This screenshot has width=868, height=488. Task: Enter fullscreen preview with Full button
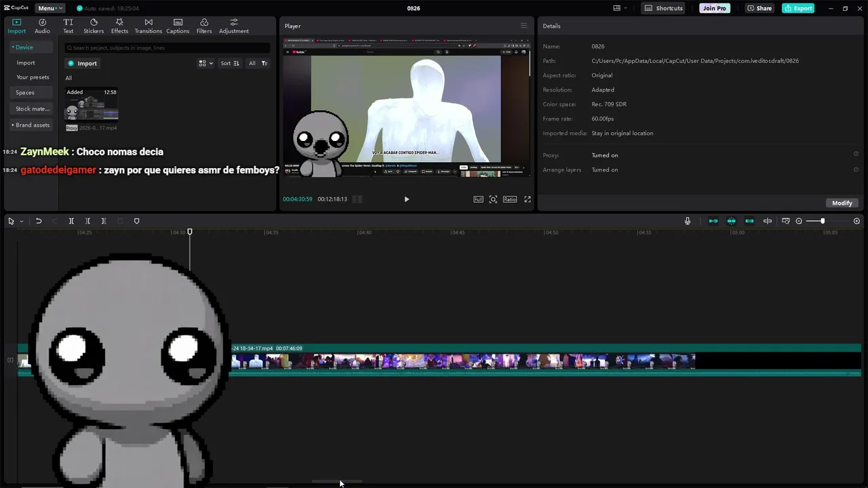click(x=479, y=199)
